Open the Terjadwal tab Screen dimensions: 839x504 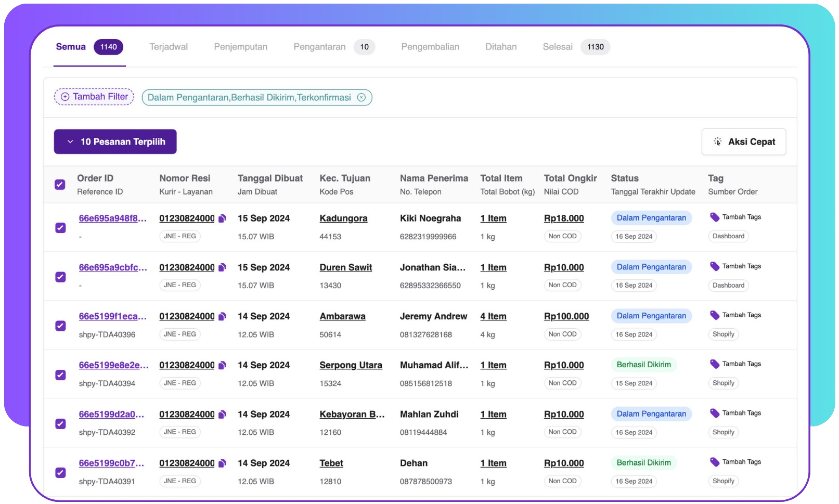(x=169, y=47)
